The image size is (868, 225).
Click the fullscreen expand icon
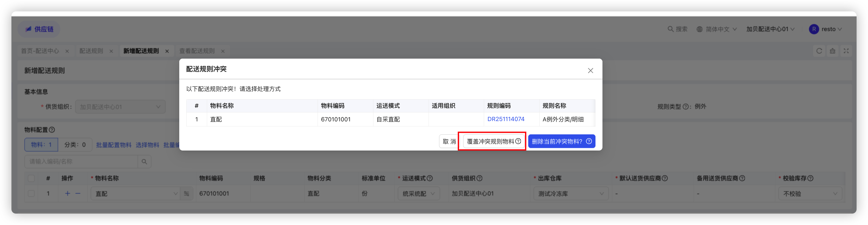pos(846,51)
